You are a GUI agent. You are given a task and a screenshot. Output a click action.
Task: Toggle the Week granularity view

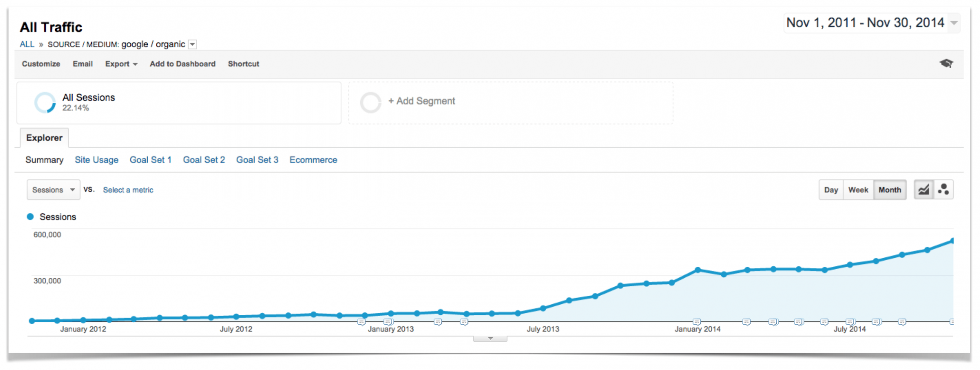(858, 189)
